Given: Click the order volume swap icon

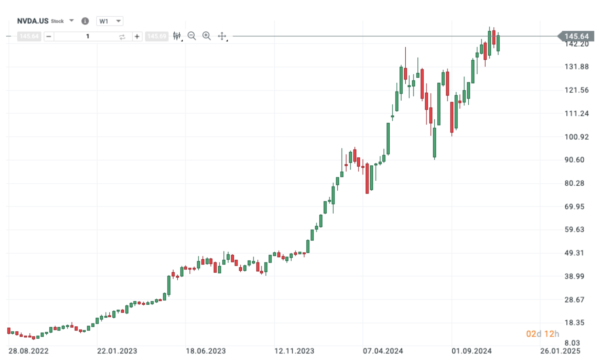Looking at the screenshot, I should (x=122, y=37).
